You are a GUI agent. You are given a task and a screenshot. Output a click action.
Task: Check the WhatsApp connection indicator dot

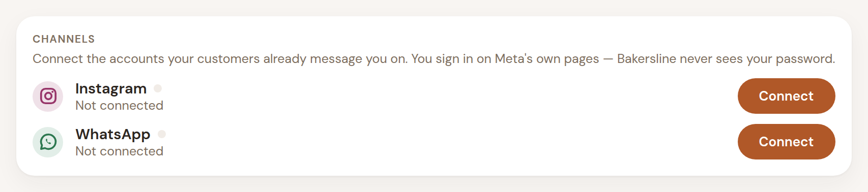(x=162, y=134)
